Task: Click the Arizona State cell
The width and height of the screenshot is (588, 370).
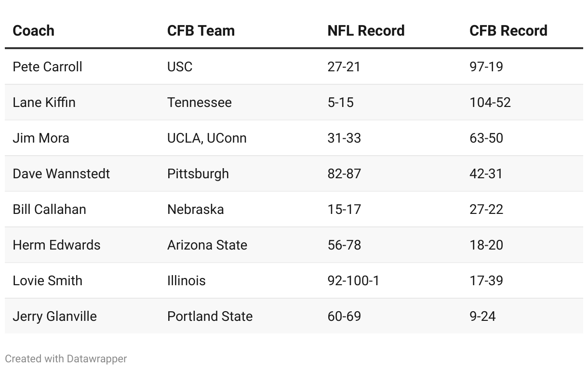Action: (207, 245)
